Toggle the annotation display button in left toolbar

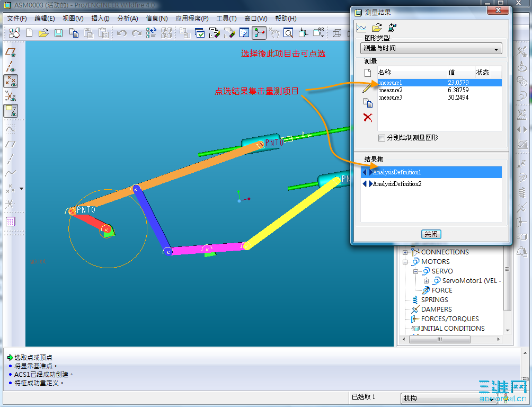pos(11,111)
